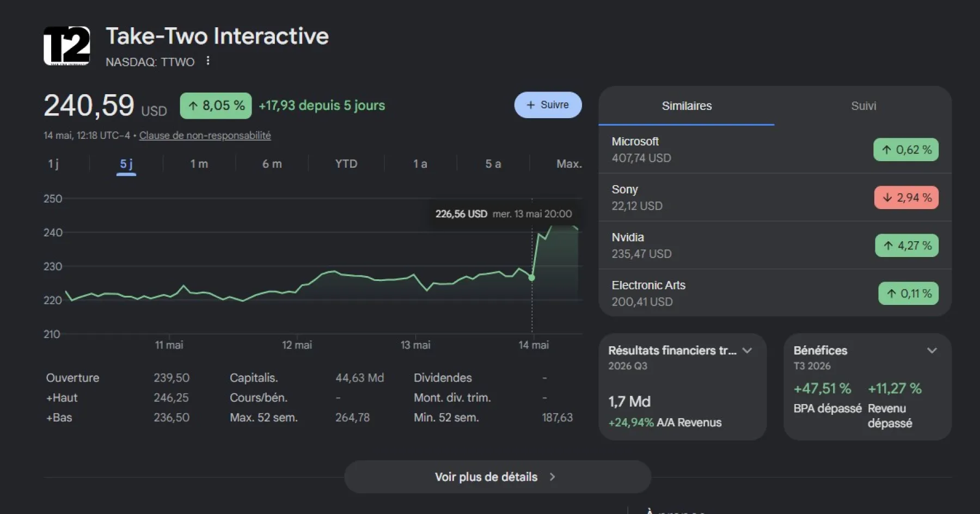
Task: Switch chart to 1 a range
Action: pyautogui.click(x=420, y=164)
